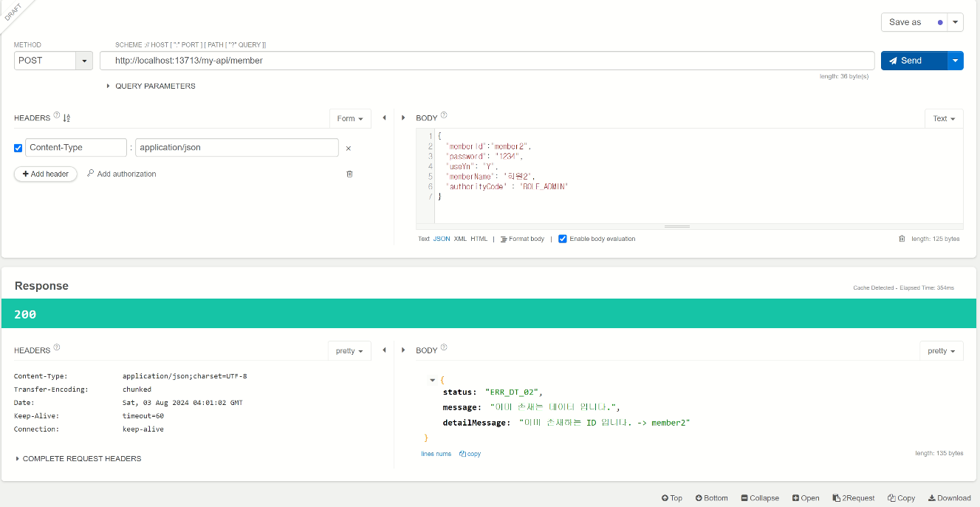Clear the request body using the trash icon
Viewport: 980px width, 507px height.
(902, 239)
